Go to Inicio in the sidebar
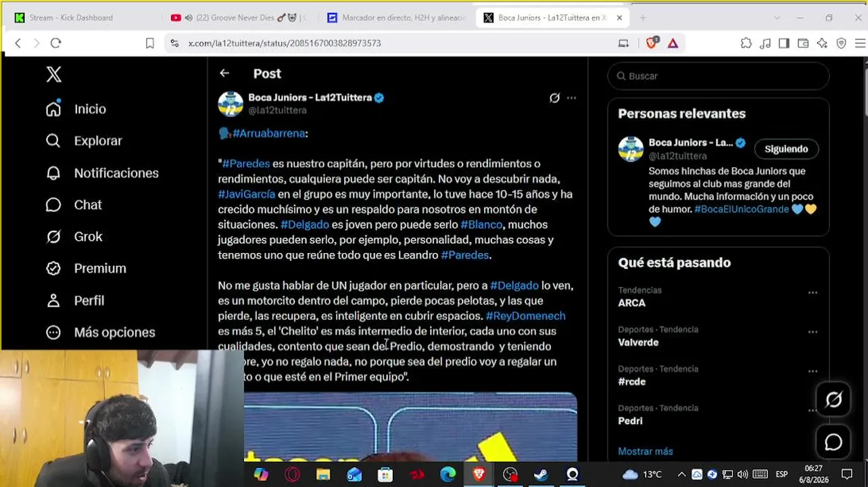The height and width of the screenshot is (487, 868). (x=76, y=109)
